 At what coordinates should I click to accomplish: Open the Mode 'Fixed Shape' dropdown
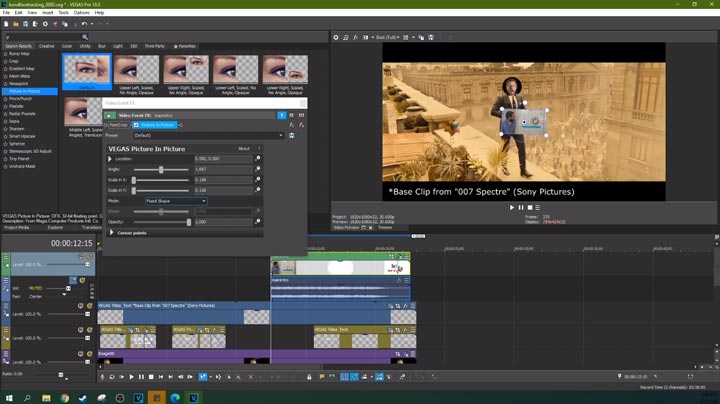pyautogui.click(x=176, y=201)
